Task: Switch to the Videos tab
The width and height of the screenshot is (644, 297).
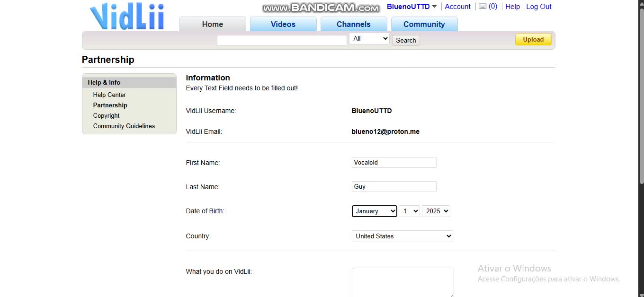Action: (x=283, y=24)
